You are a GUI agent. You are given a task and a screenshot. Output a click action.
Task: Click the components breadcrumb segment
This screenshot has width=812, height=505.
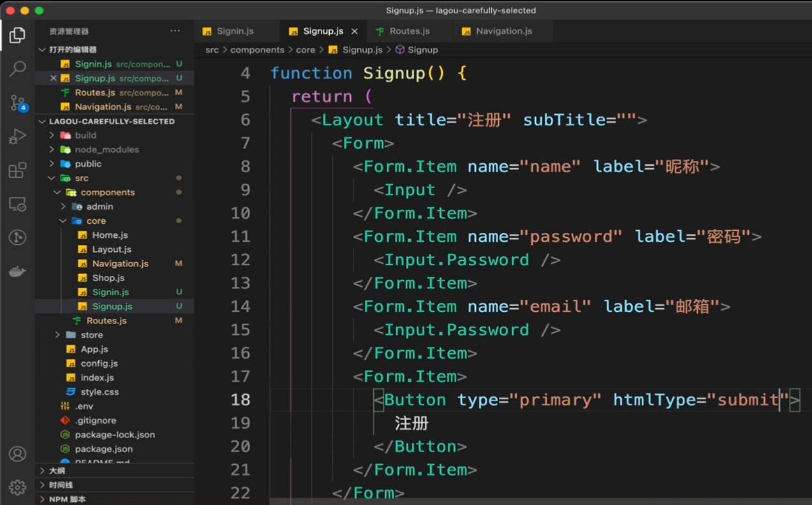pyautogui.click(x=257, y=50)
